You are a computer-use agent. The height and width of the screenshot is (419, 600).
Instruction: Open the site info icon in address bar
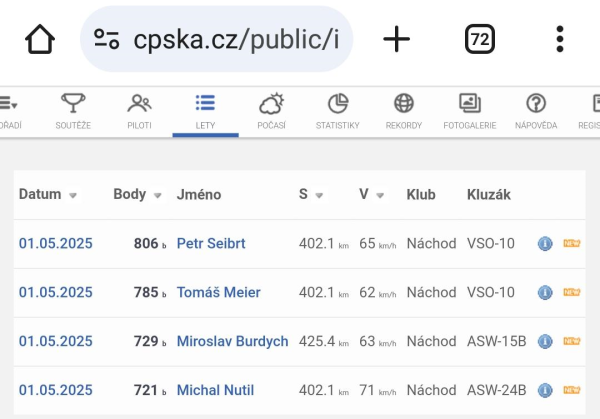pos(107,39)
